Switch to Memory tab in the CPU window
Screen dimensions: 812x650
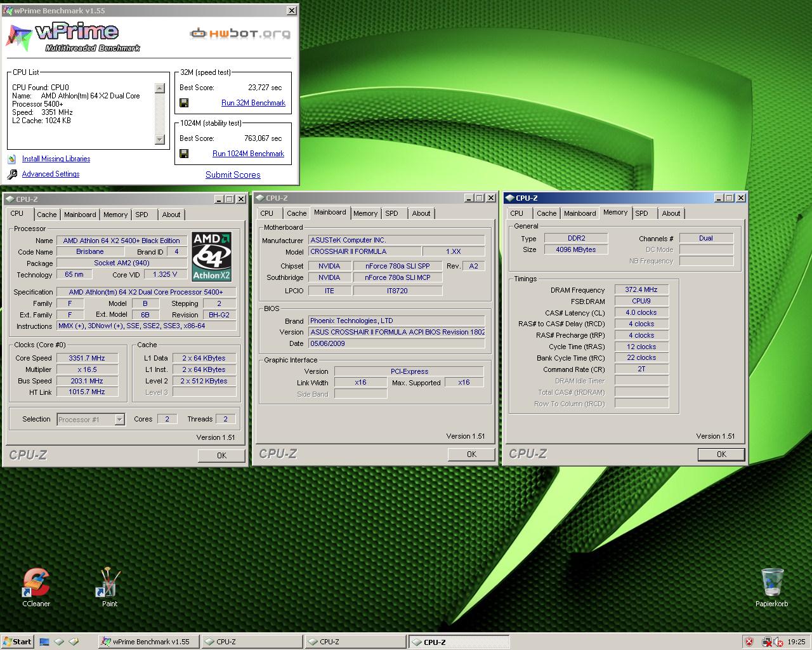click(115, 215)
